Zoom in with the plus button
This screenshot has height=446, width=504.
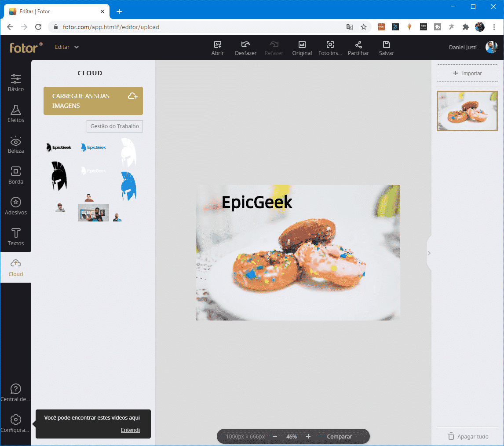click(x=308, y=436)
